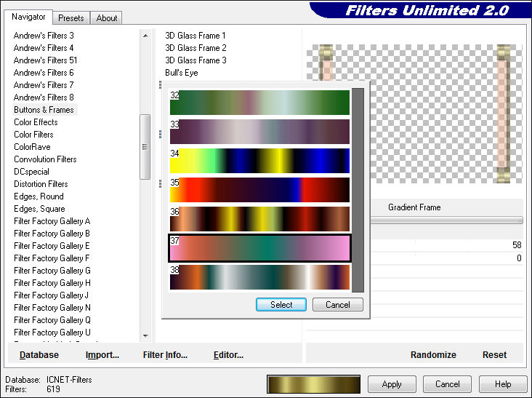This screenshot has width=532, height=398.
Task: Select Andrew's Filters 7 category
Action: (44, 85)
